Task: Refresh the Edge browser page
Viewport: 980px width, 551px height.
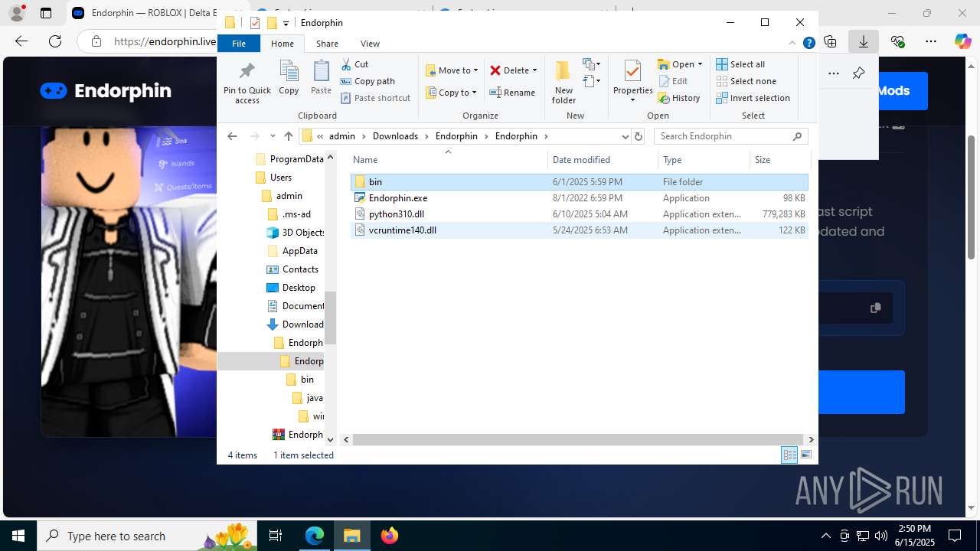Action: coord(55,41)
